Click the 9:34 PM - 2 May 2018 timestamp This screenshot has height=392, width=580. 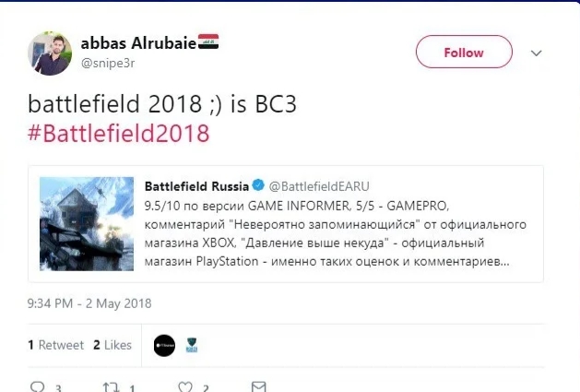click(89, 303)
